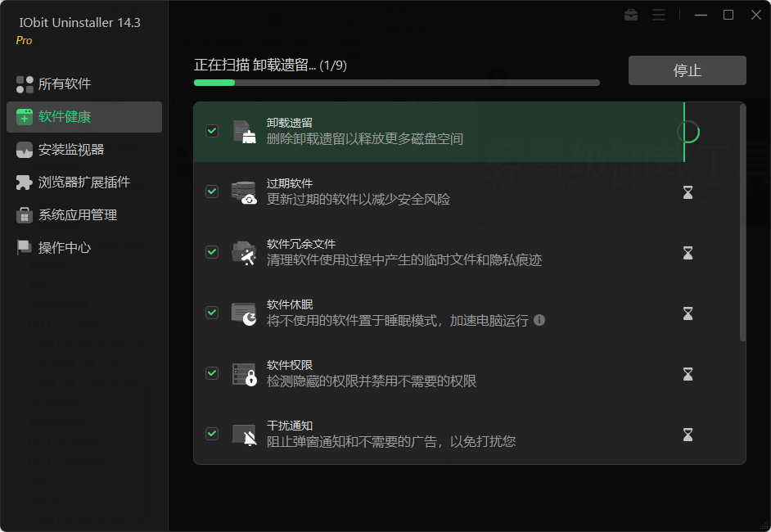Viewport: 771px width, 532px height.
Task: Click the 过期软件 cloud update icon
Action: click(245, 192)
